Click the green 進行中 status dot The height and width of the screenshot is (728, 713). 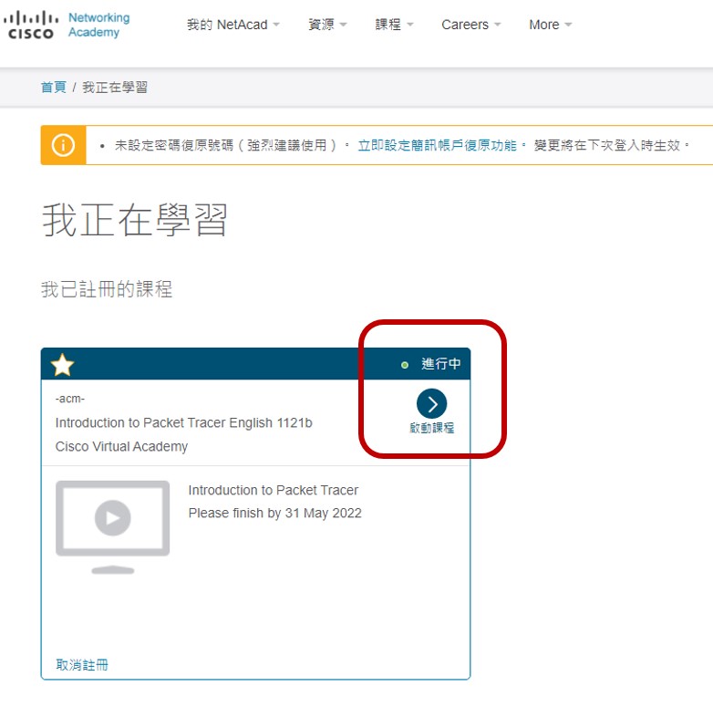click(x=405, y=365)
